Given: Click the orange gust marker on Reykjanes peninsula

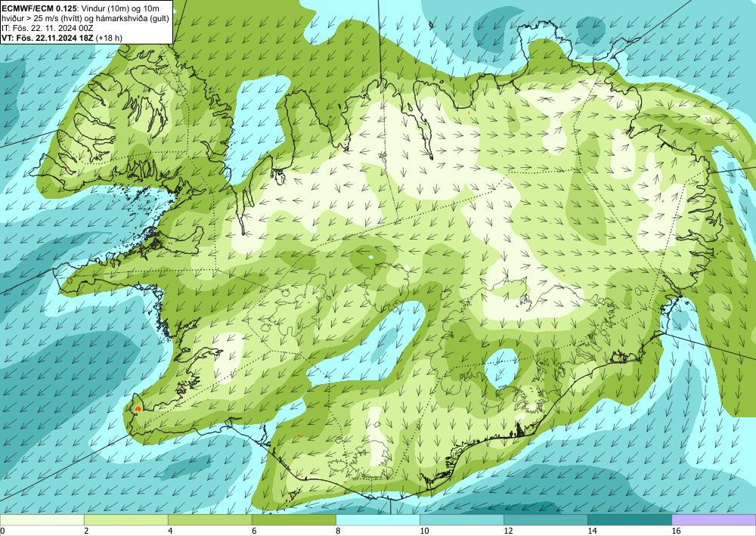Looking at the screenshot, I should click(x=138, y=408).
